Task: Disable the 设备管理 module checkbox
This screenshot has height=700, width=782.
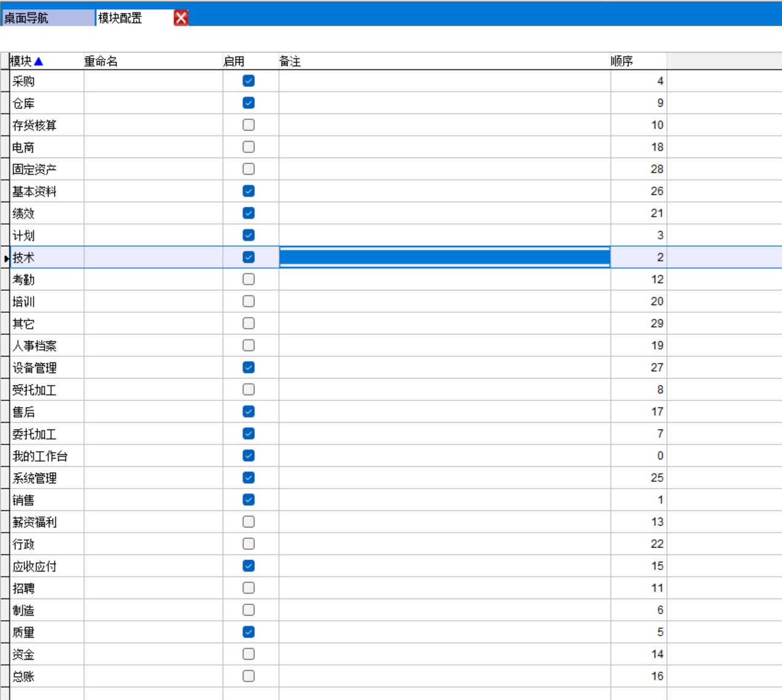Action: 248,367
